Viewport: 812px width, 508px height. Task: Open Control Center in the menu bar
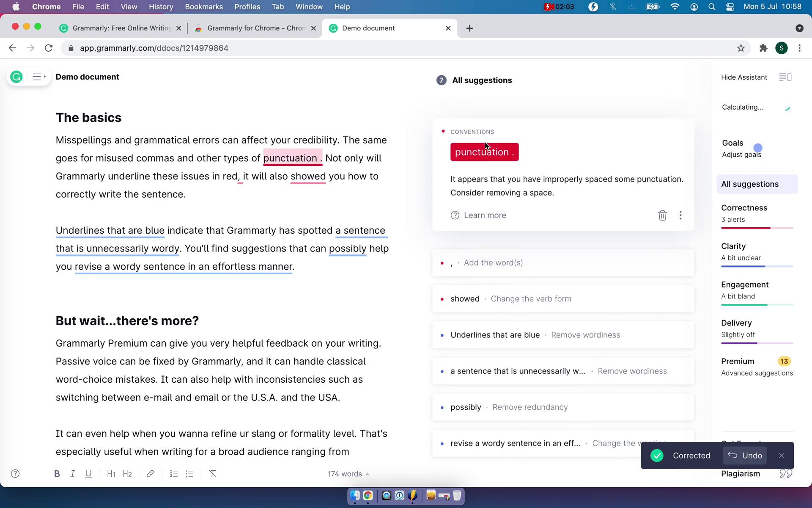730,7
